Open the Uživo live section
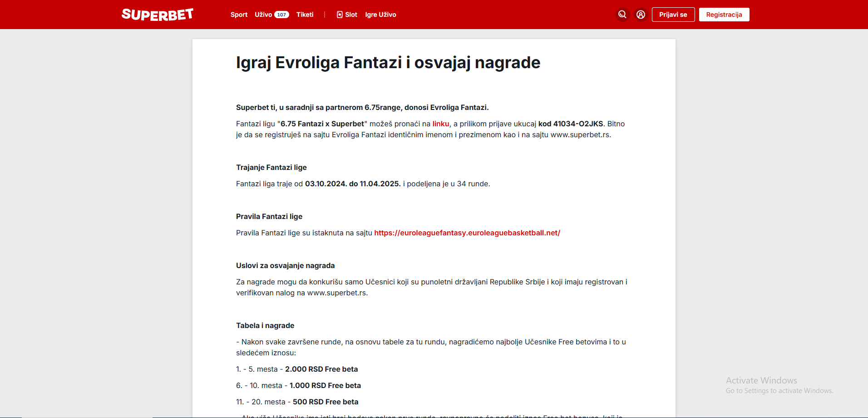 coord(263,15)
